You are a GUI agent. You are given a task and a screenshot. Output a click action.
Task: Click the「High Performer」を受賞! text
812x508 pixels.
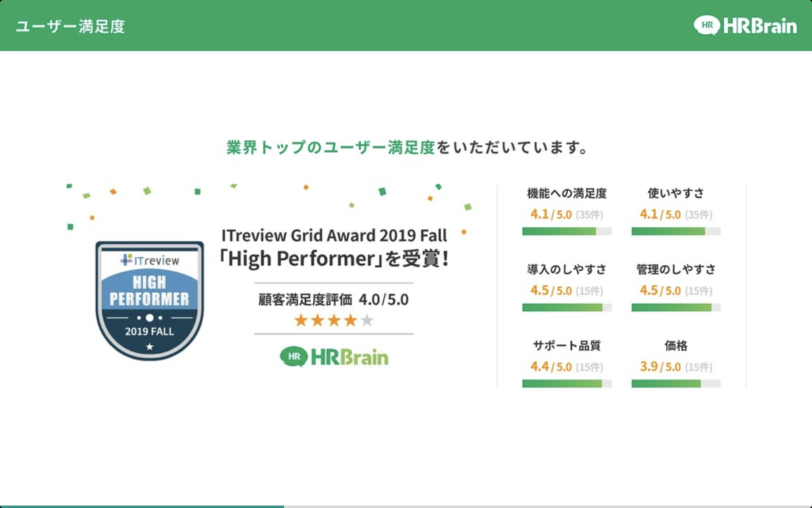point(334,259)
